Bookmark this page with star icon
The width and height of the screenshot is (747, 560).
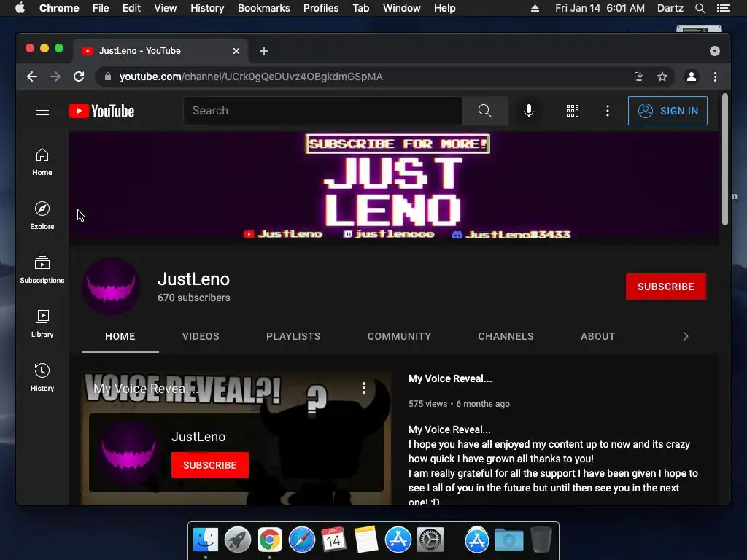(x=662, y=77)
